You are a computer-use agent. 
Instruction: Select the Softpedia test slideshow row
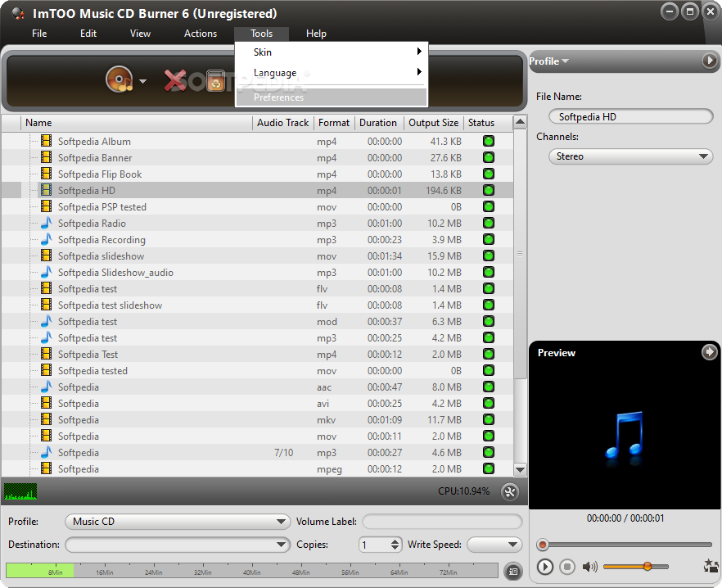258,305
